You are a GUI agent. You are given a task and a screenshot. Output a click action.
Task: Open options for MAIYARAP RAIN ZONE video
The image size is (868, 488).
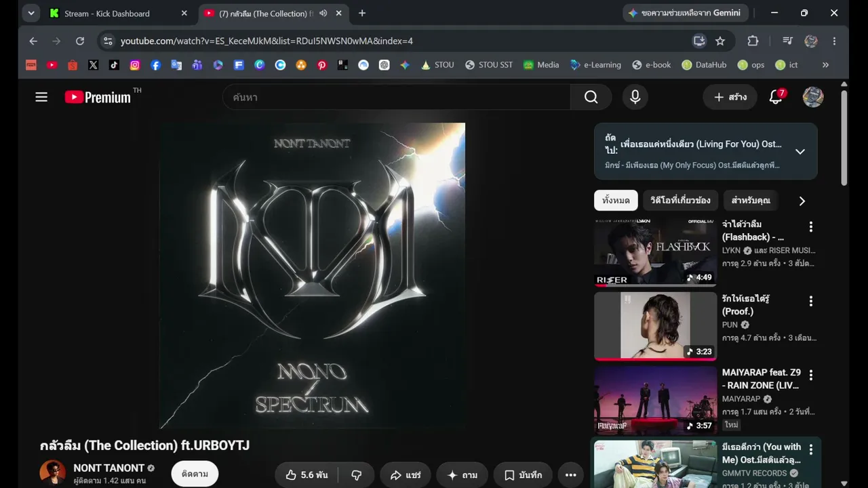click(810, 375)
